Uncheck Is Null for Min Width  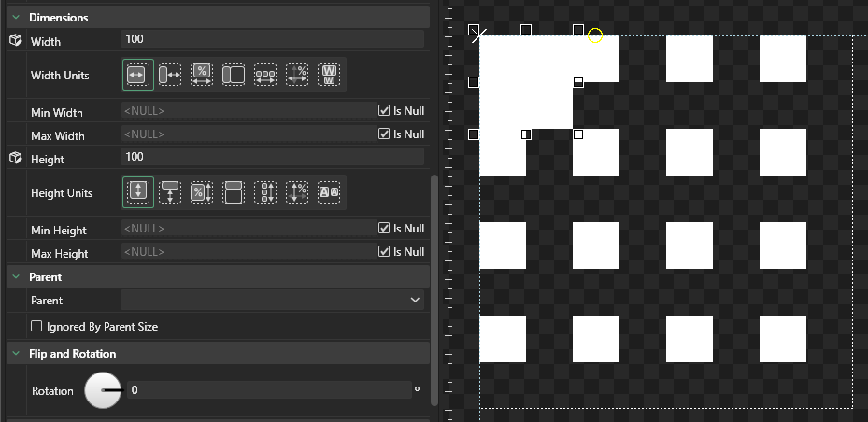click(x=384, y=110)
